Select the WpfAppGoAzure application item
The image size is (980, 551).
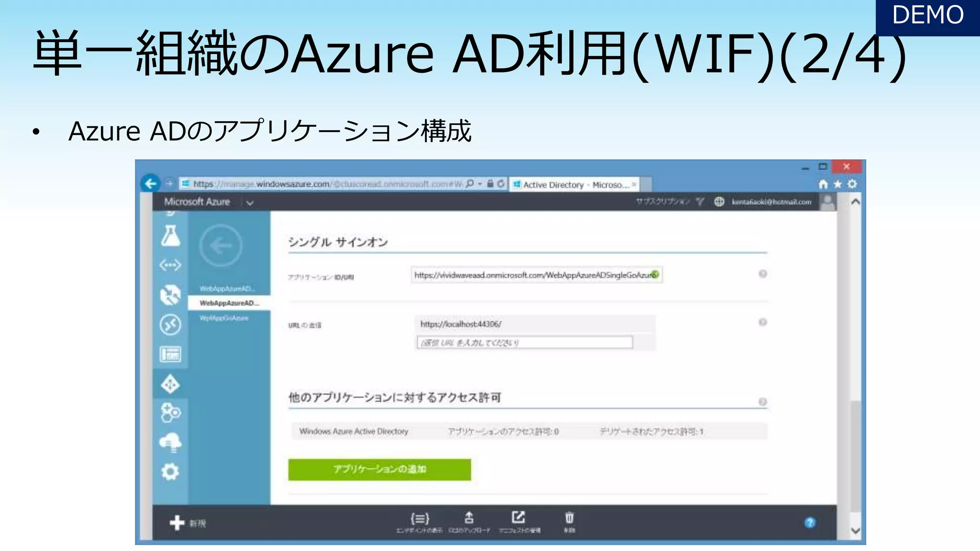pos(224,318)
